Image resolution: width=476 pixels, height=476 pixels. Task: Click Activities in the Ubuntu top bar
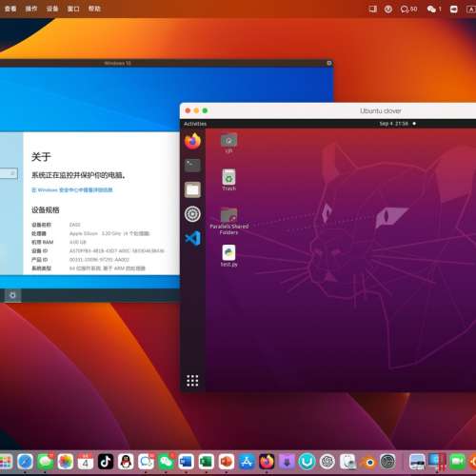[x=195, y=124]
